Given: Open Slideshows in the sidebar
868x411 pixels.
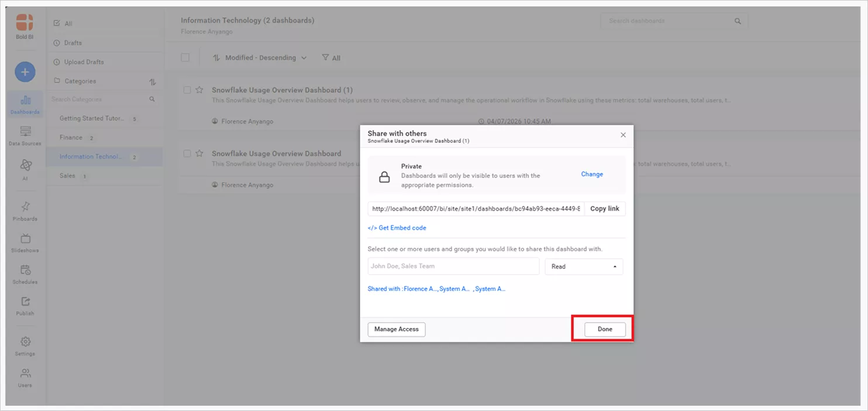Looking at the screenshot, I should point(25,243).
